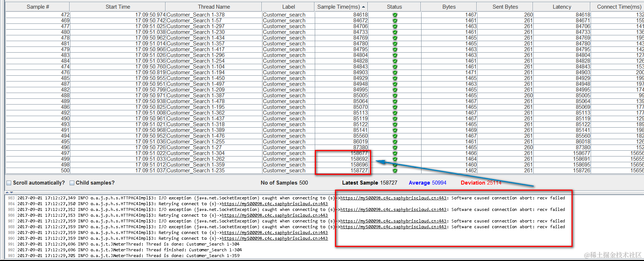Image resolution: width=644 pixels, height=261 pixels.
Task: Open the URL link in log line 983
Action: [393, 198]
